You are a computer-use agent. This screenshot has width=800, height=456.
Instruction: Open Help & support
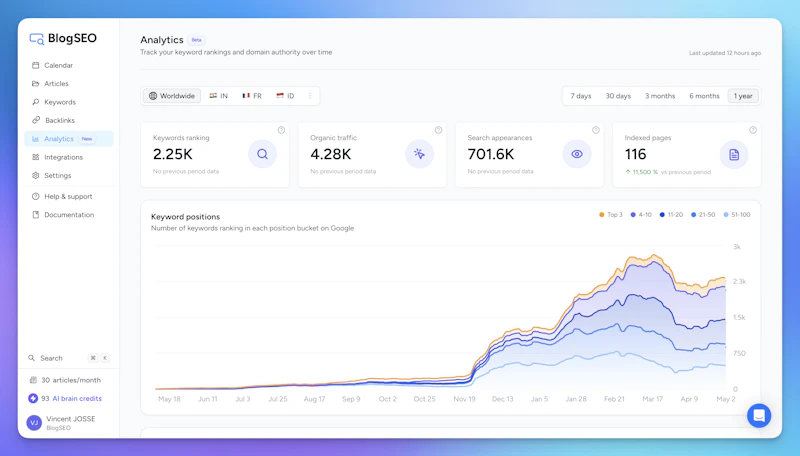tap(68, 196)
